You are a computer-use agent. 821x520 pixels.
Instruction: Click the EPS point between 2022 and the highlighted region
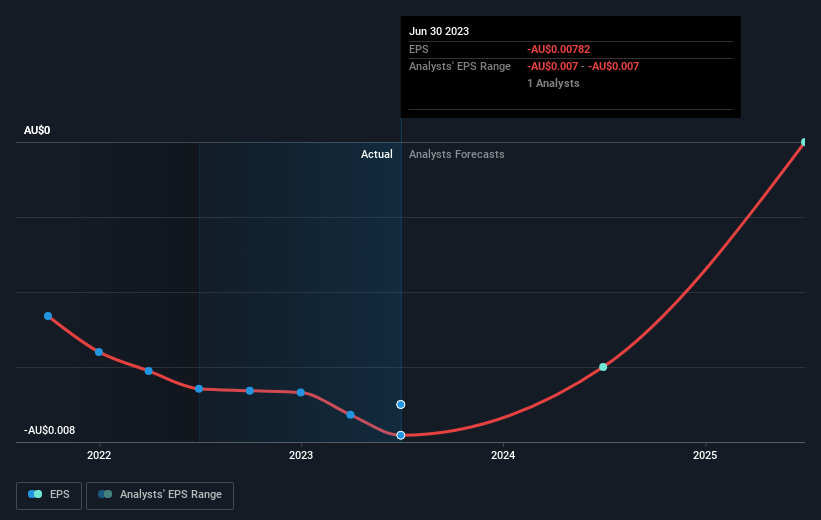(149, 371)
